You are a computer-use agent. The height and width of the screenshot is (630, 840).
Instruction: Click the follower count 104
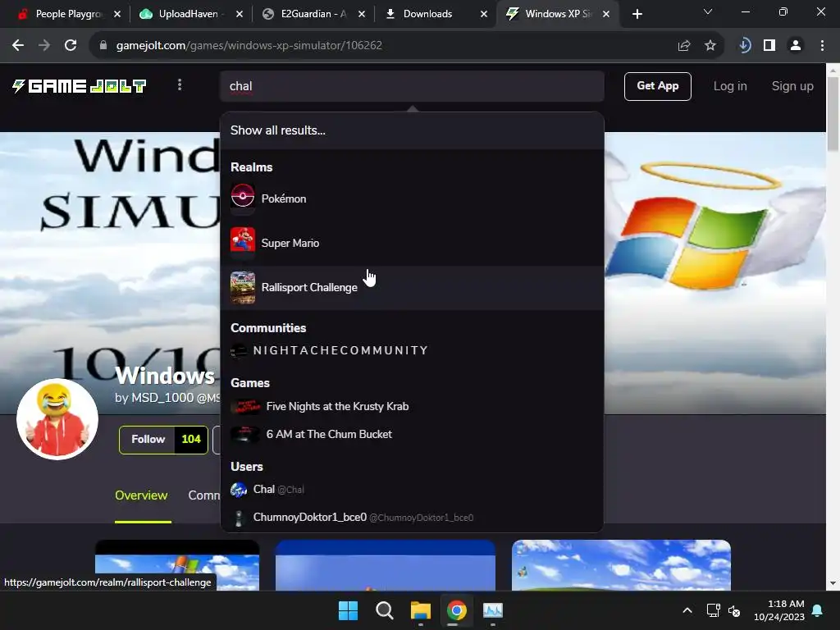click(190, 440)
